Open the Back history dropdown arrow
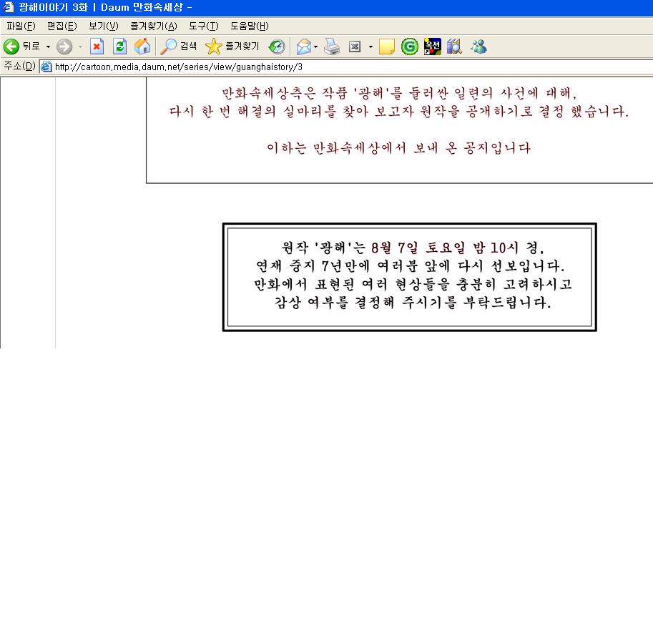The height and width of the screenshot is (644, 653). [49, 47]
